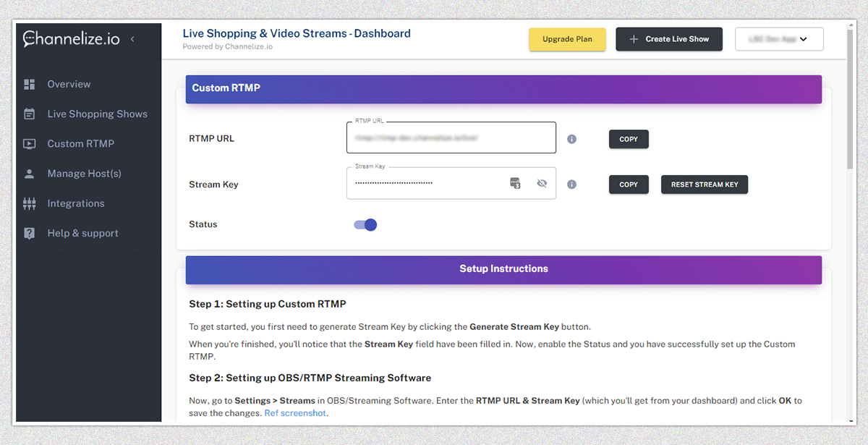Image resolution: width=868 pixels, height=445 pixels.
Task: Click the Reset Stream Key button
Action: pyautogui.click(x=705, y=185)
